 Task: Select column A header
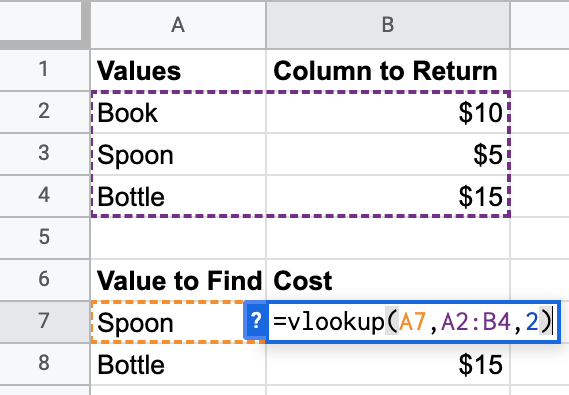[178, 25]
